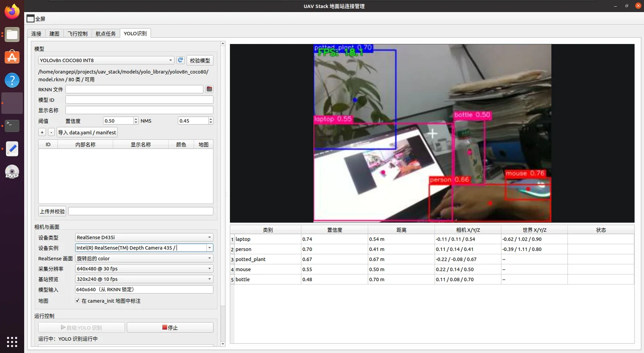Image resolution: width=644 pixels, height=353 pixels.
Task: Open the 航点任务 tab
Action: [x=105, y=33]
